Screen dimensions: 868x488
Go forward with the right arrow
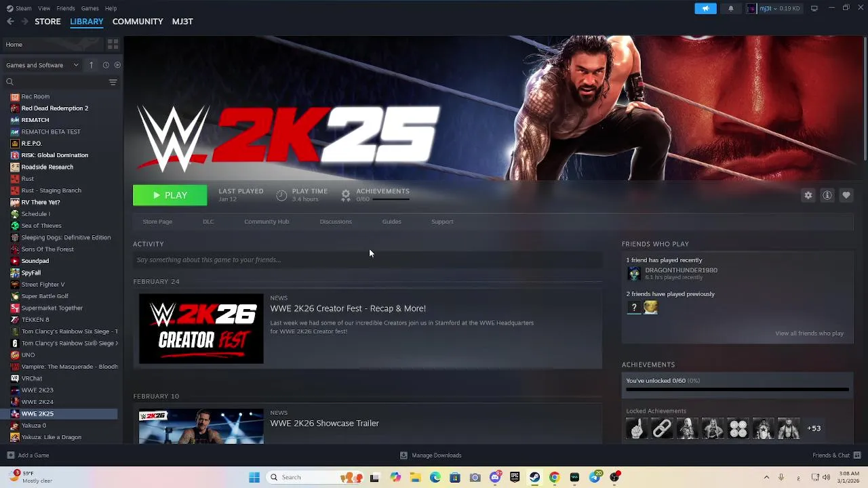pos(24,22)
